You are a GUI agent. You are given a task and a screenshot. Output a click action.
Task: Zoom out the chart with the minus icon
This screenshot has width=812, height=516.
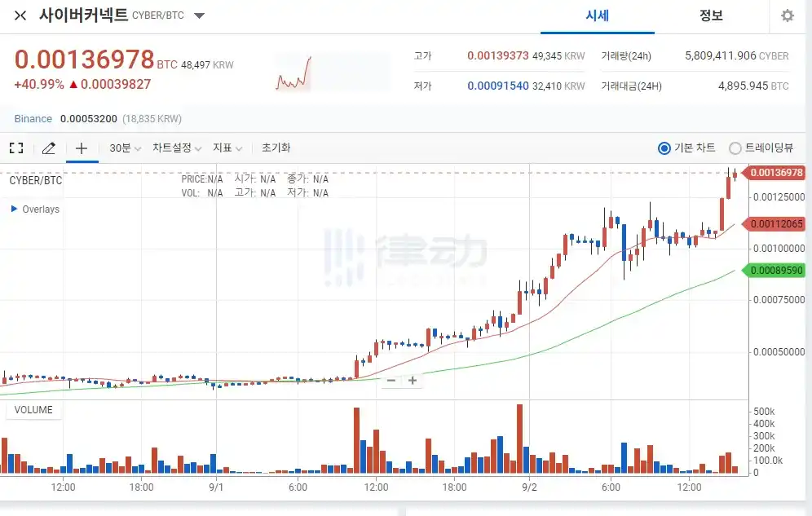click(391, 380)
